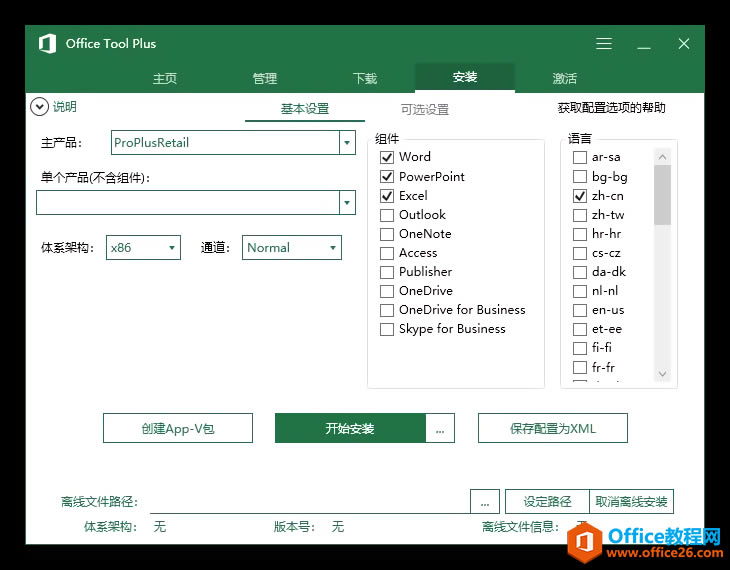Image resolution: width=730 pixels, height=570 pixels.
Task: Switch to the 主页 tab
Action: coord(165,78)
